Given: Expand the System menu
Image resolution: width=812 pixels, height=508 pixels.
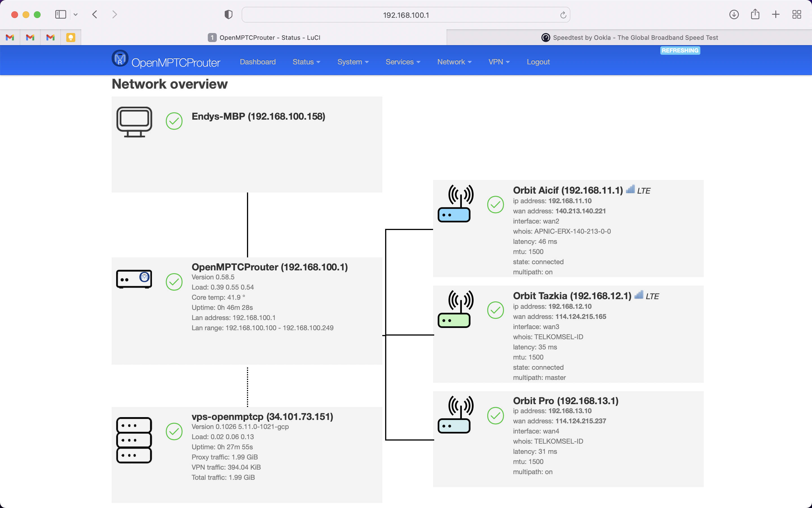Looking at the screenshot, I should (353, 62).
